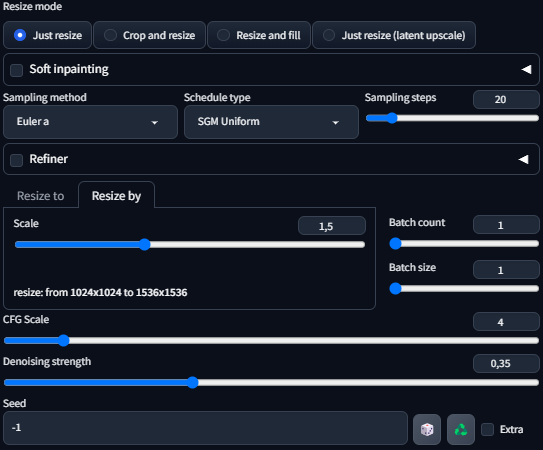Enable the Soft inpainting checkbox
The height and width of the screenshot is (450, 543).
pos(17,70)
